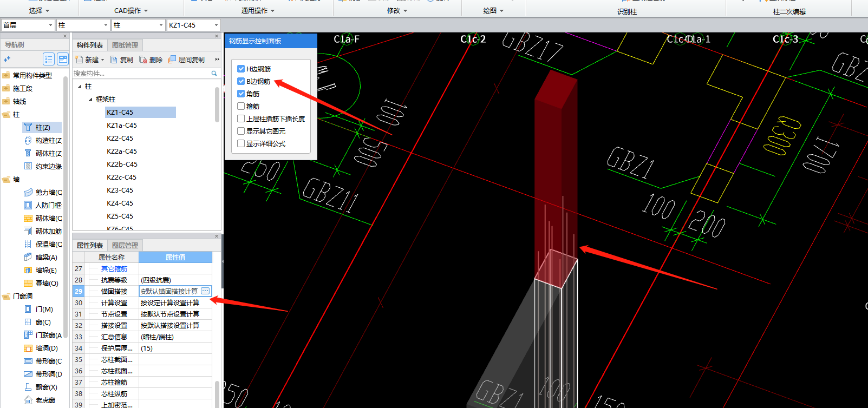Enable 箍筋 checkbox
Screen dimensions: 868x408
(x=241, y=106)
